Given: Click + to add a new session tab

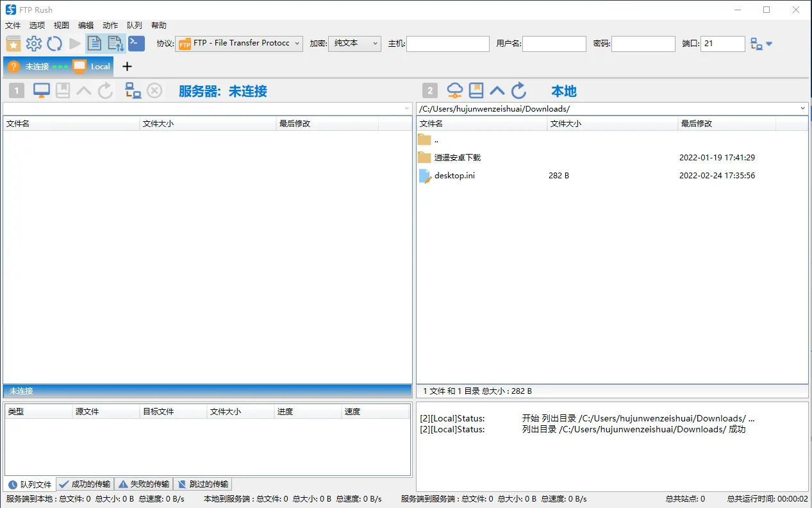Looking at the screenshot, I should click(x=126, y=66).
